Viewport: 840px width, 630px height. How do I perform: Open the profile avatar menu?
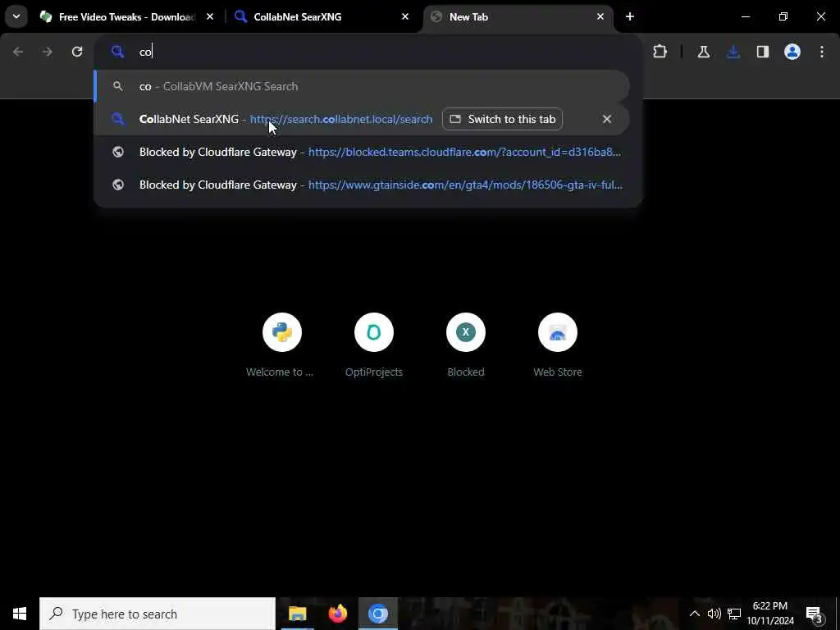(792, 52)
